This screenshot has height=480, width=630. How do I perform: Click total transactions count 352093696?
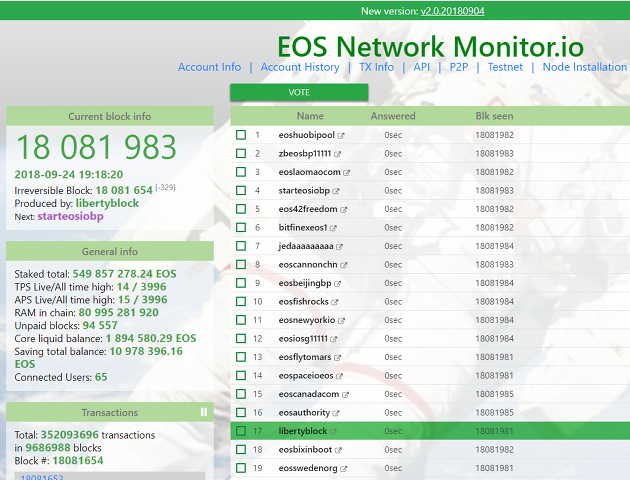(x=70, y=435)
